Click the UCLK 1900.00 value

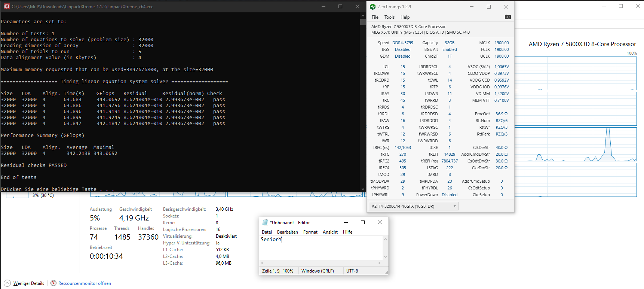502,56
